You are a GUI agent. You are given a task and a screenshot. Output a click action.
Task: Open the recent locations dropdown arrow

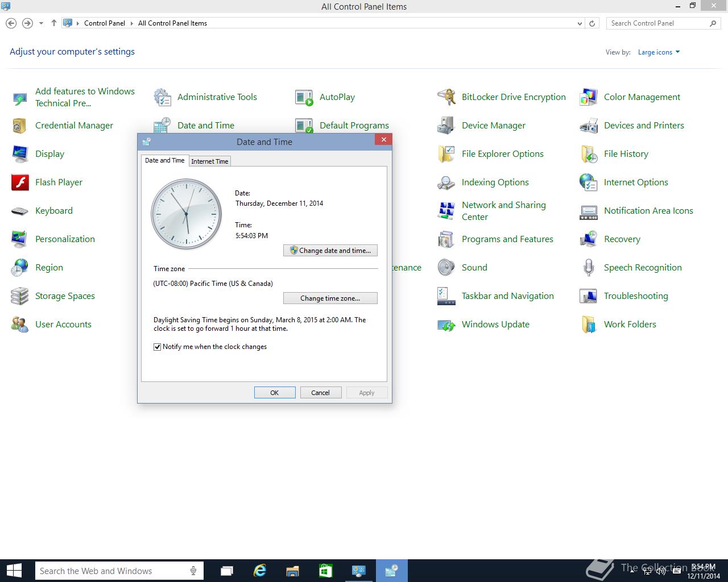click(41, 23)
